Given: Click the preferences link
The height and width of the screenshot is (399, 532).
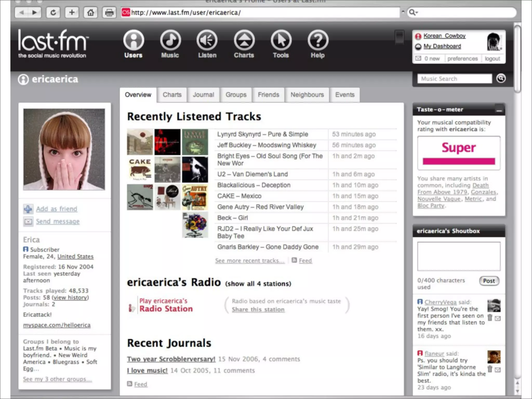Looking at the screenshot, I should tap(463, 59).
